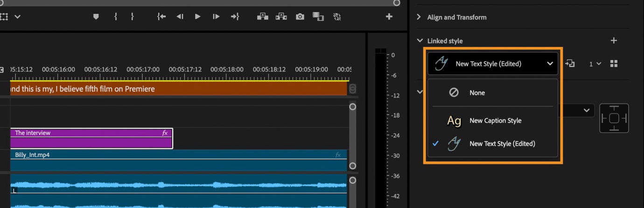Click the fx badge on Billy_Int.mp4
The height and width of the screenshot is (208, 644).
click(338, 155)
